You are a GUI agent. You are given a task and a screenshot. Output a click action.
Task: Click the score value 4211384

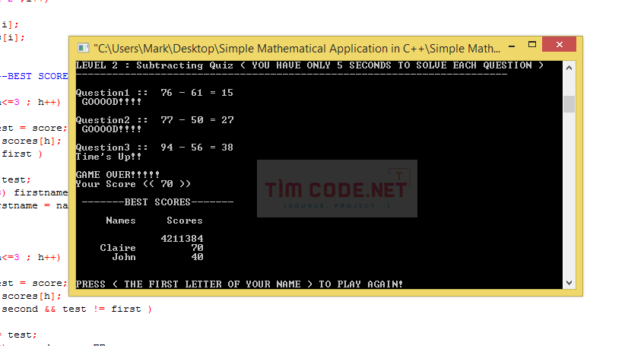pos(182,239)
